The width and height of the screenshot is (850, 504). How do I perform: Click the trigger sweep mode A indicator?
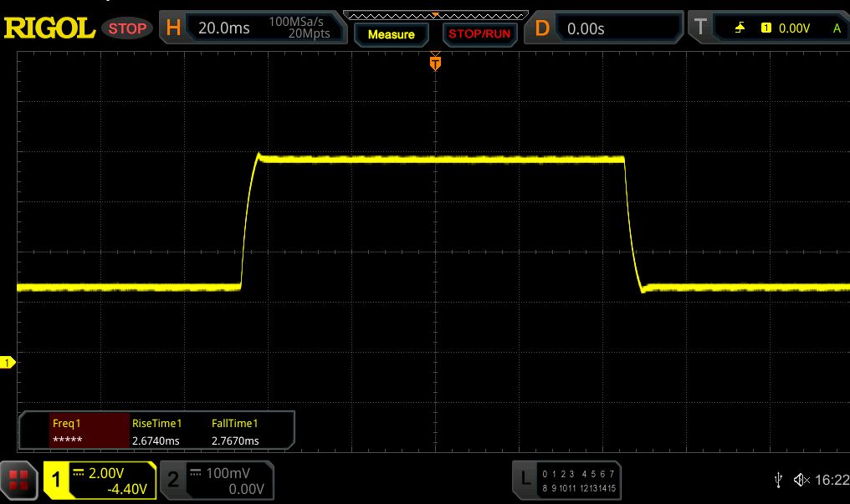[x=837, y=28]
